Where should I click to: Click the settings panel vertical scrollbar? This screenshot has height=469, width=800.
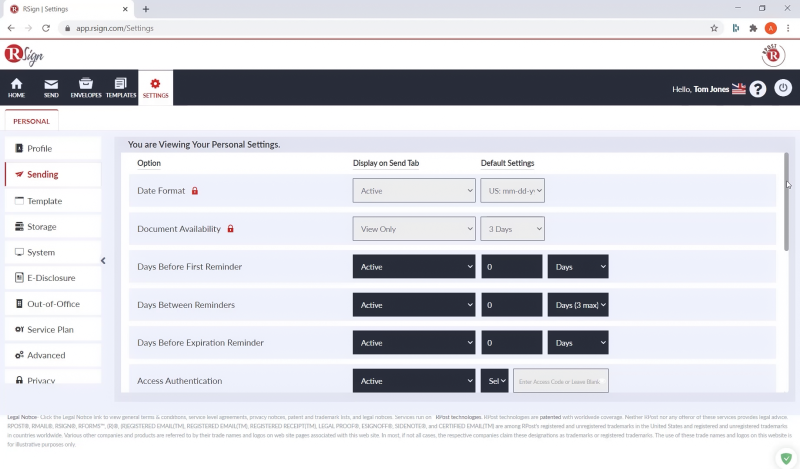786,202
